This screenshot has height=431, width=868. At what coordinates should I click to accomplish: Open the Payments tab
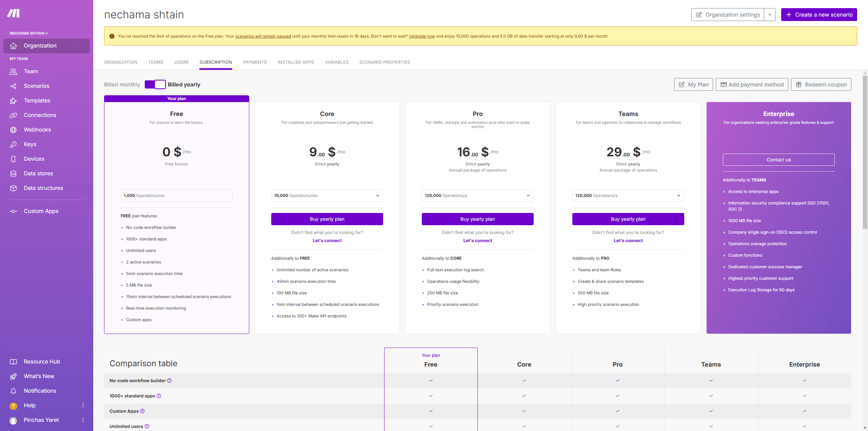point(255,62)
